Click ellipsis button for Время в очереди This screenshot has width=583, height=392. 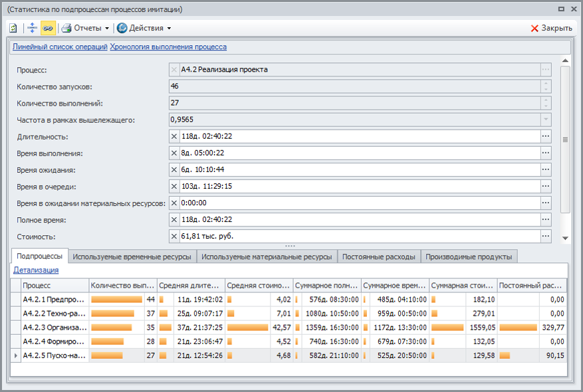point(546,186)
